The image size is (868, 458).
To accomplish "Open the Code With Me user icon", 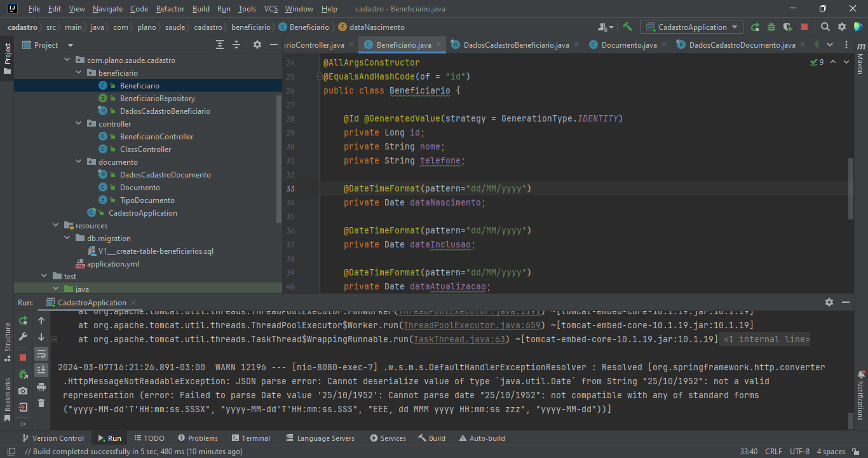I will [x=605, y=27].
